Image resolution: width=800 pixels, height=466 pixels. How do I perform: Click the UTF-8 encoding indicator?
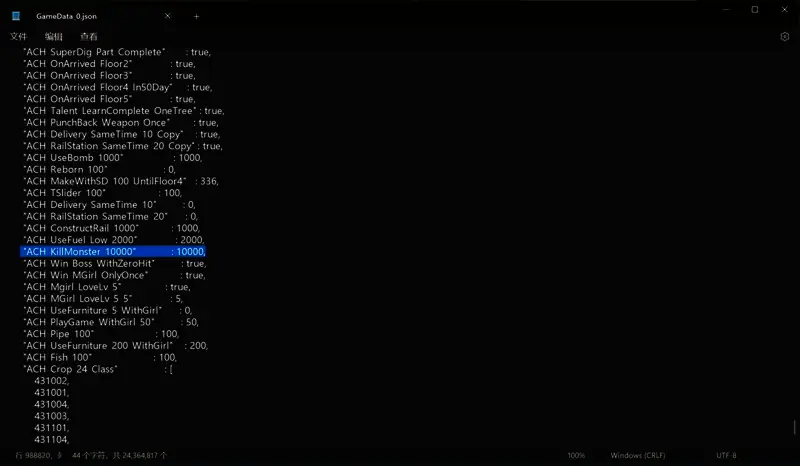[x=726, y=455]
